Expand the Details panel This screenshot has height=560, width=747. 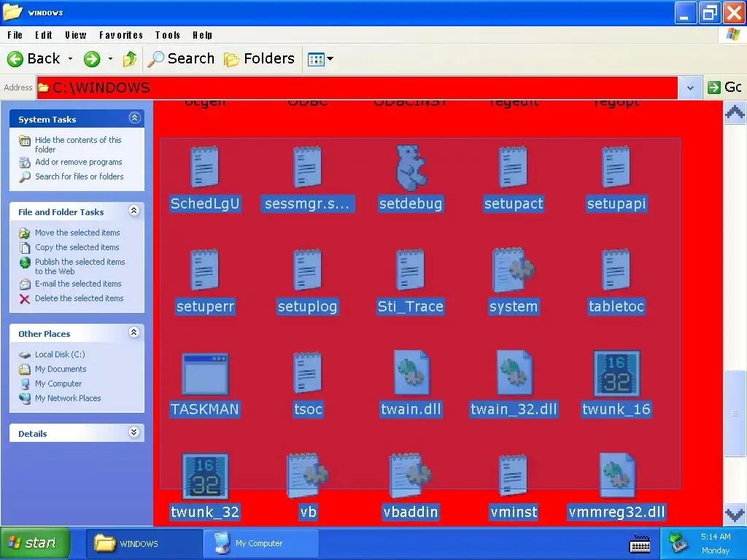(134, 432)
